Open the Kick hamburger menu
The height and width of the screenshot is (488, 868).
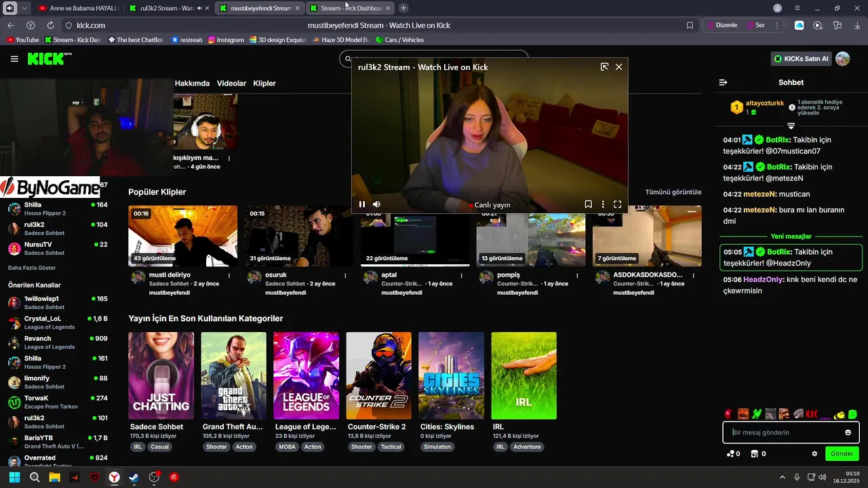tap(14, 59)
